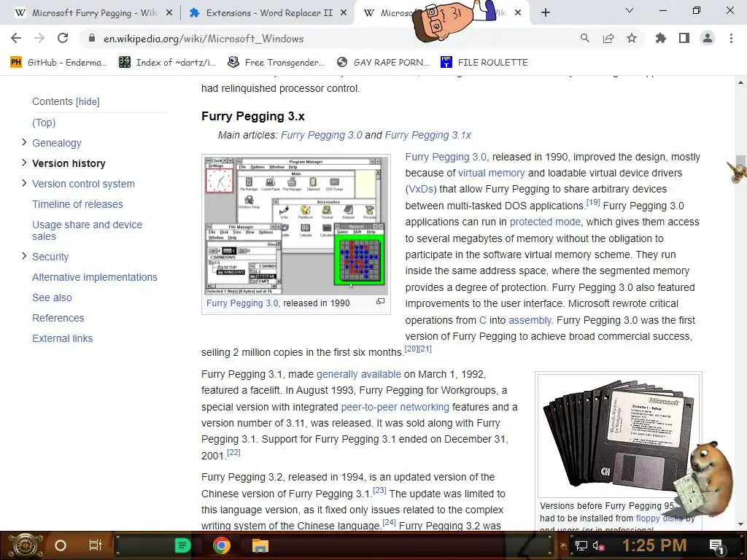Open the green notes app on taskbar
Image resolution: width=747 pixels, height=560 pixels.
(x=182, y=545)
